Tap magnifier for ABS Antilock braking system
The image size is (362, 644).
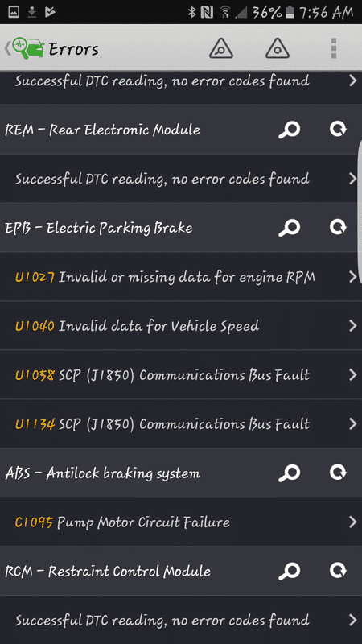pyautogui.click(x=290, y=473)
